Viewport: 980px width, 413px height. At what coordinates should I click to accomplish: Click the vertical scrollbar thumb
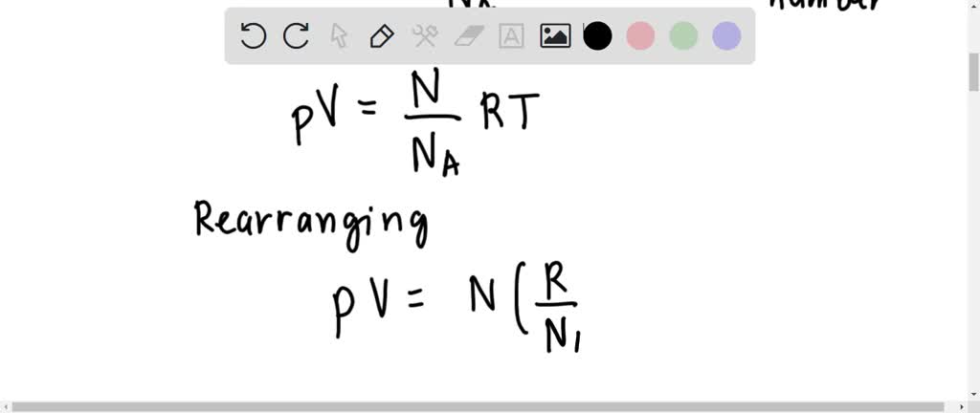click(973, 72)
